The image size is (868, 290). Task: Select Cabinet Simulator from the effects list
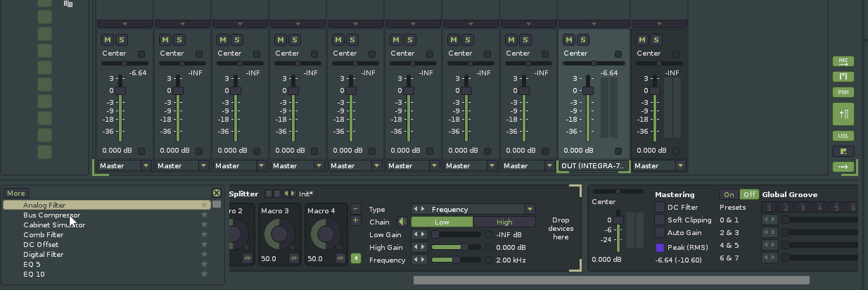tap(54, 225)
